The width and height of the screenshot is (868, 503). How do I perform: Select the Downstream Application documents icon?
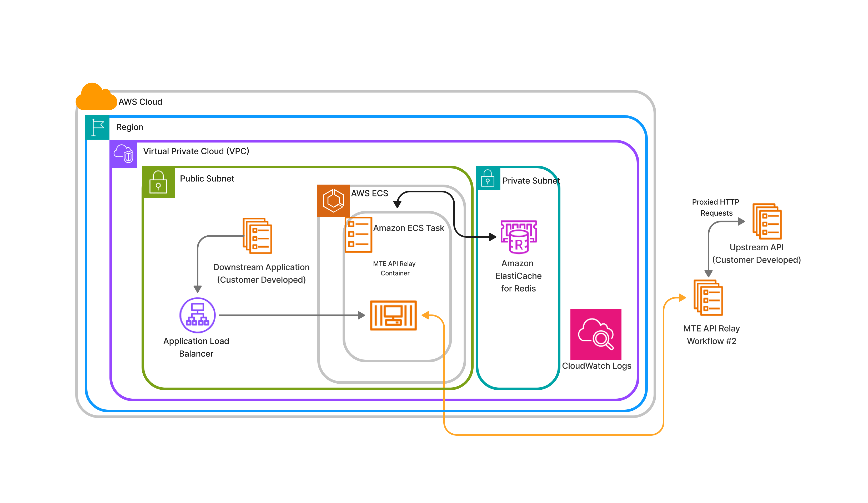pos(257,236)
